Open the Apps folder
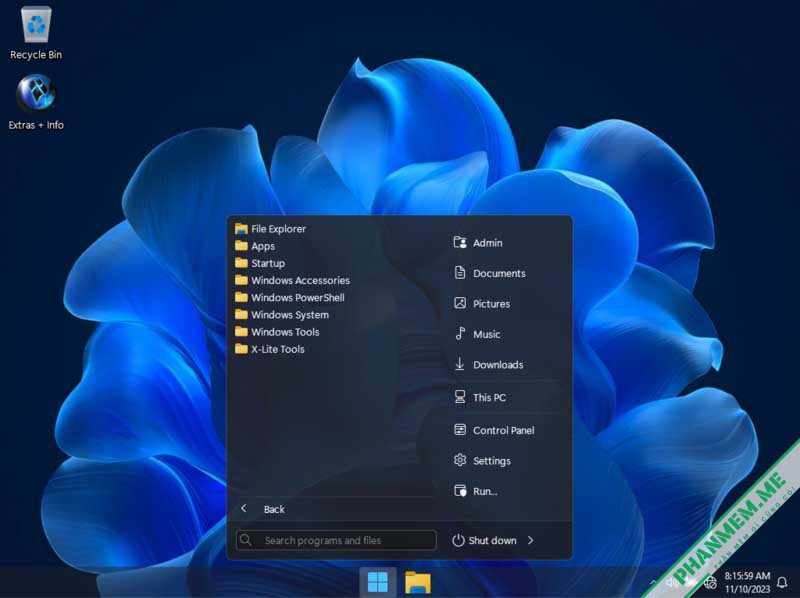 tap(255, 246)
